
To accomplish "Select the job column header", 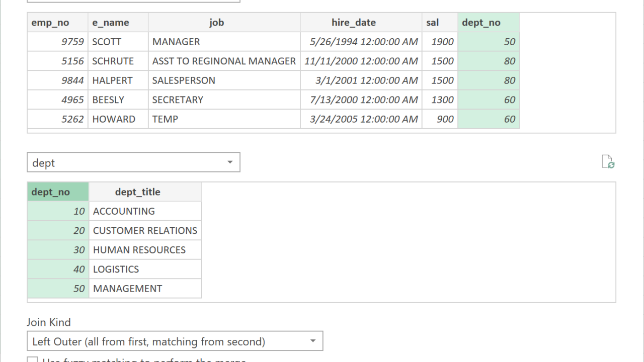I will [x=217, y=23].
